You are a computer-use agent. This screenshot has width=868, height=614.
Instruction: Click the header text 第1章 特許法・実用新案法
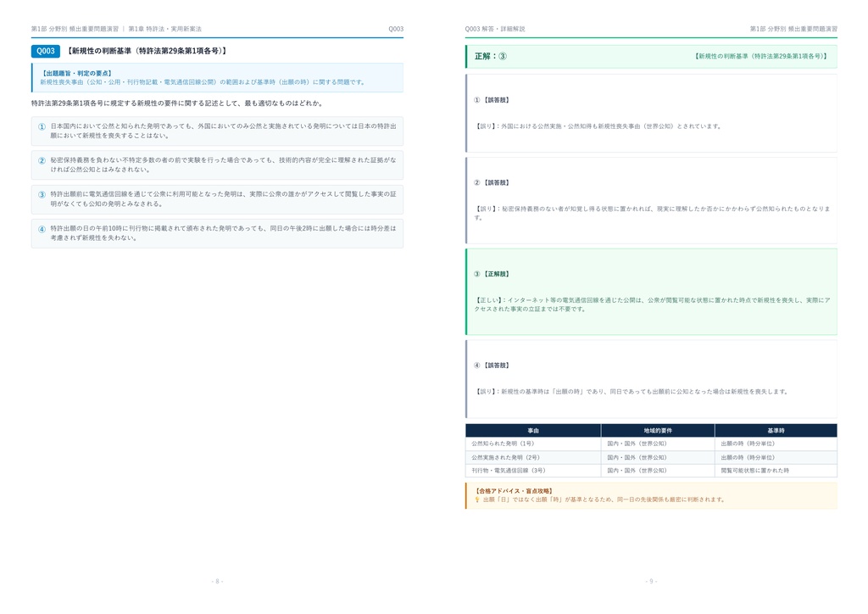coord(165,29)
